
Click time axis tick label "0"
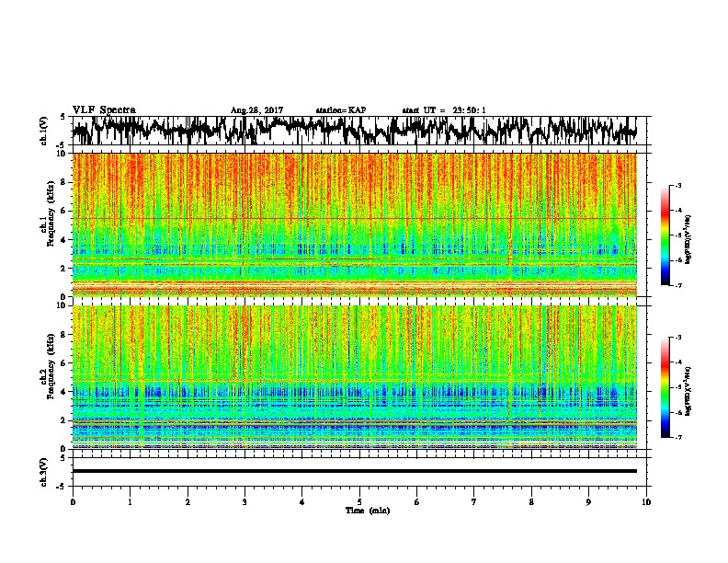click(x=73, y=502)
